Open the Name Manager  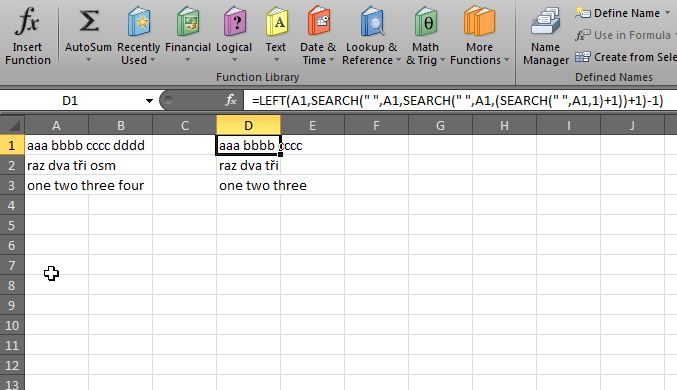coord(545,36)
